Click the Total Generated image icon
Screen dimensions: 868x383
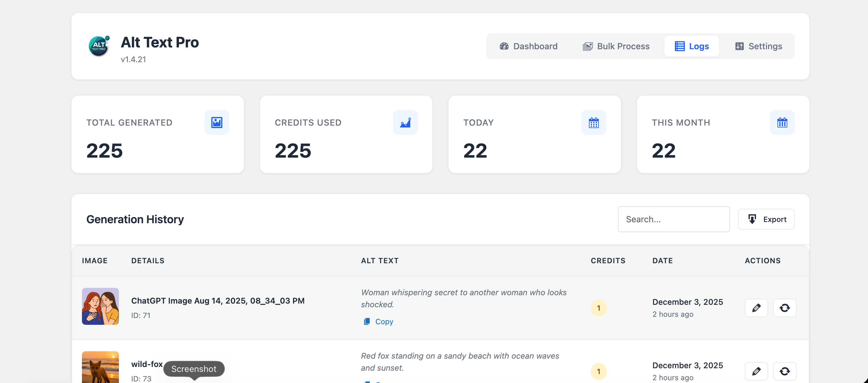[x=217, y=123]
